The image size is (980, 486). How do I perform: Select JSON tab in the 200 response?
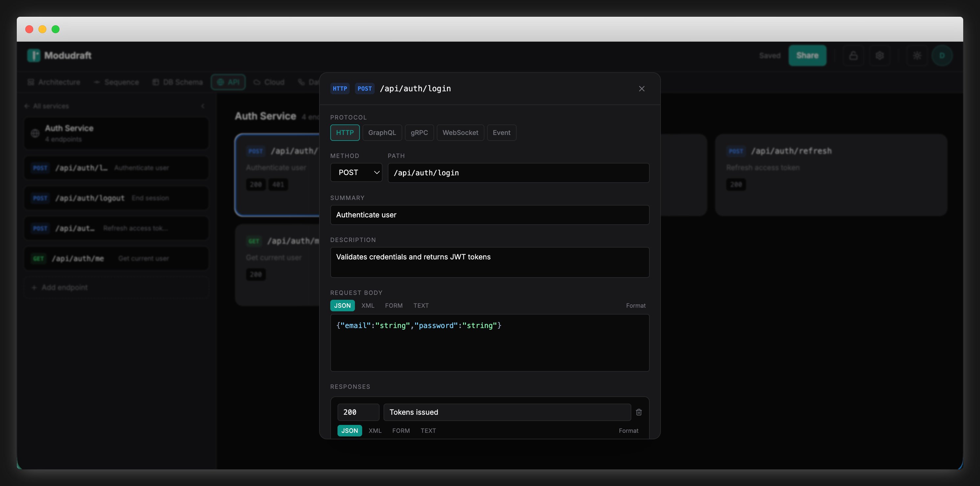[350, 431]
